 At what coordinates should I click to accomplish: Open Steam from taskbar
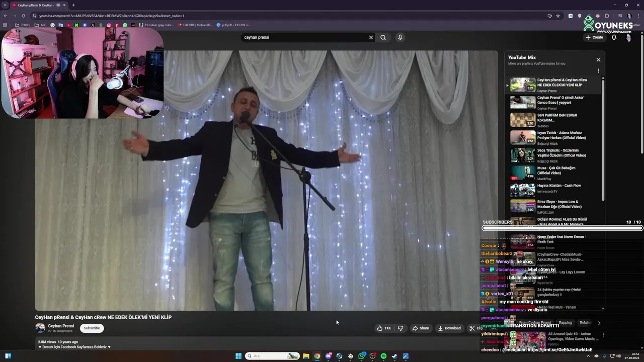[394, 356]
